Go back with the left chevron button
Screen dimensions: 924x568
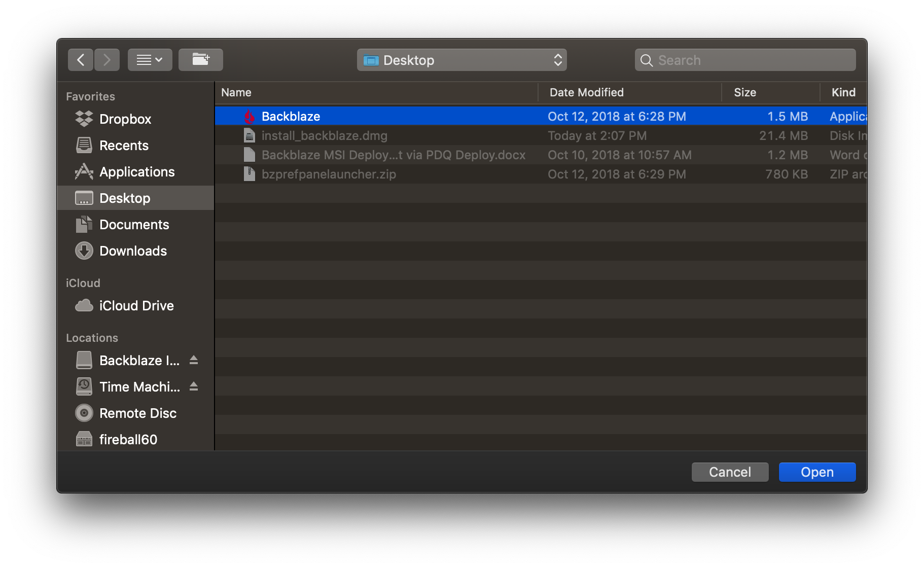[81, 60]
